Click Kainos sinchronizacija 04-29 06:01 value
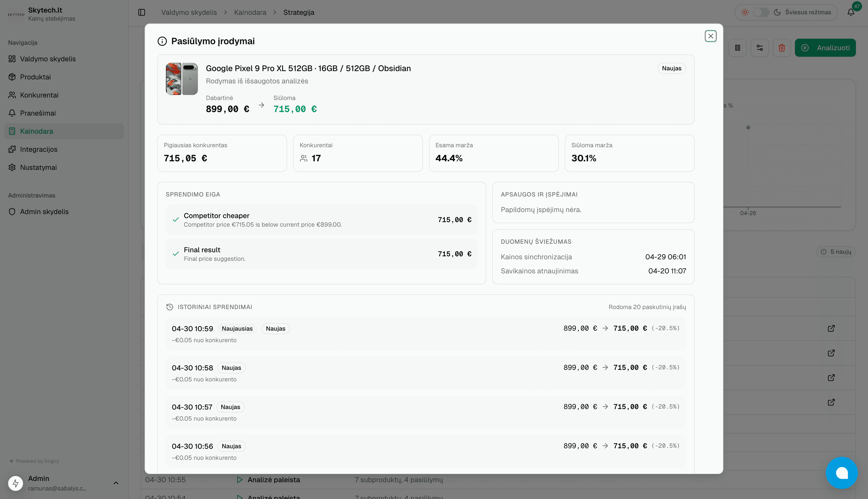The width and height of the screenshot is (868, 499). pos(666,257)
